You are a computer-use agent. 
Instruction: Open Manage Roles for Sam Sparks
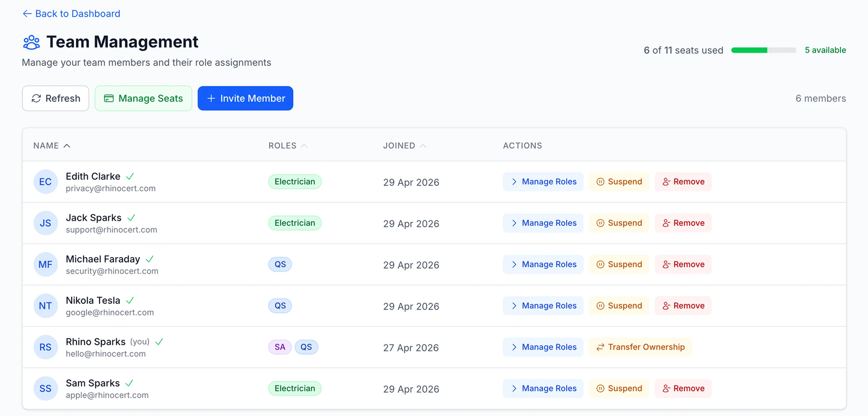[543, 389]
